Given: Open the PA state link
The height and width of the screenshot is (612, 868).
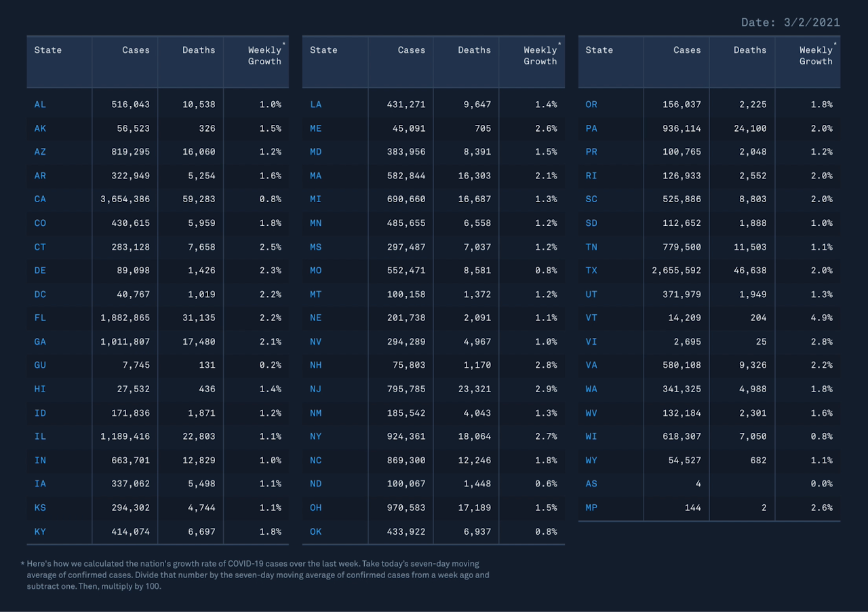Looking at the screenshot, I should click(x=591, y=128).
